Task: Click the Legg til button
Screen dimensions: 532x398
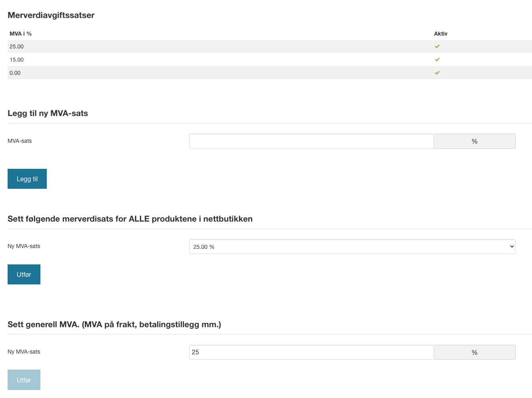Action: click(x=27, y=179)
